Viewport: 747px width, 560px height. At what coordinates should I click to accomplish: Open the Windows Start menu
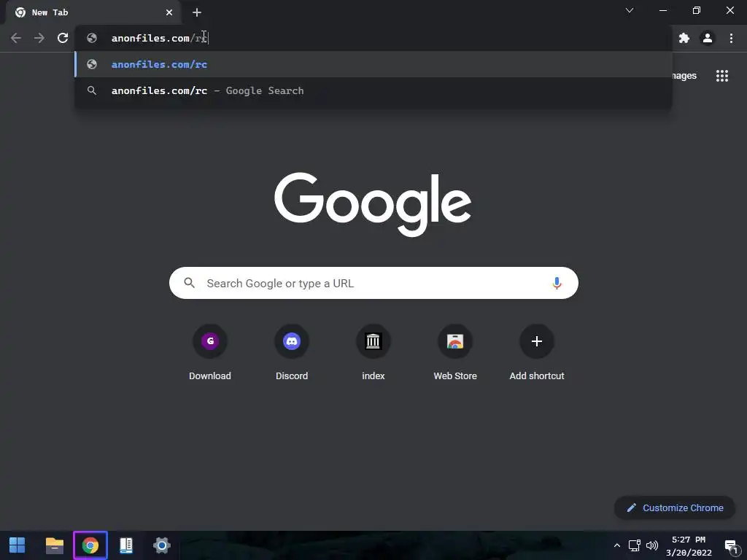(x=18, y=545)
